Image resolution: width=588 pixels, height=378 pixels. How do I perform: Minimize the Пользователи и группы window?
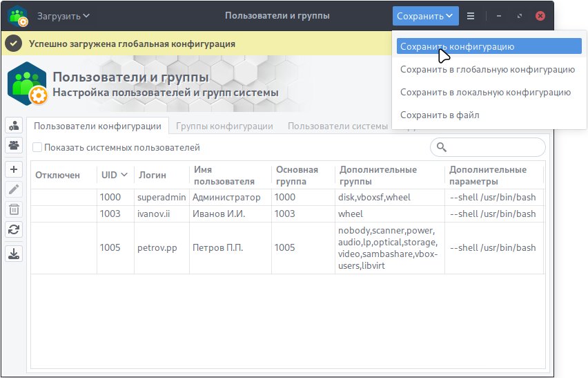[499, 16]
